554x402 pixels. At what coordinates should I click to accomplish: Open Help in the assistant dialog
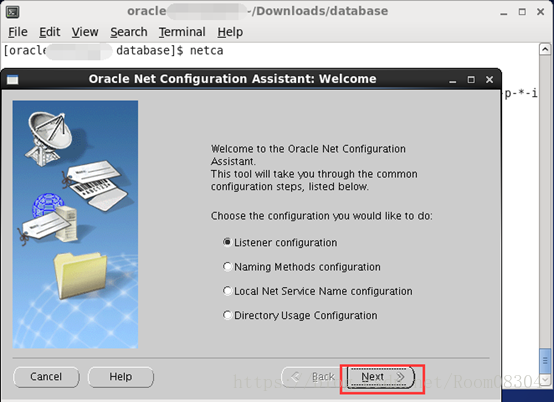[x=121, y=377]
